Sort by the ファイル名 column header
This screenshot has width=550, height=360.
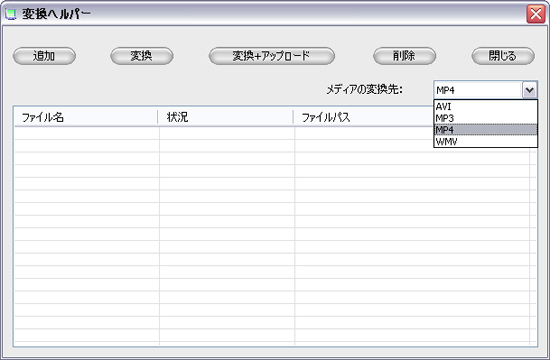coord(86,117)
